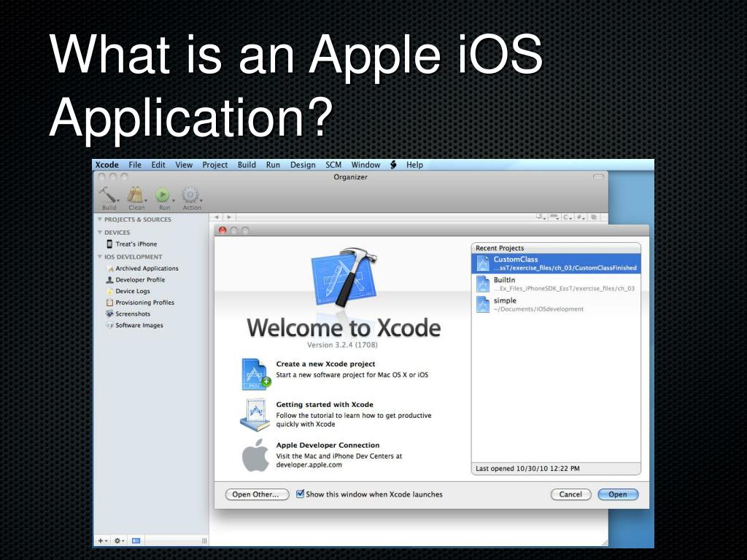The width and height of the screenshot is (747, 560).
Task: Open the SCM menu
Action: 333,165
